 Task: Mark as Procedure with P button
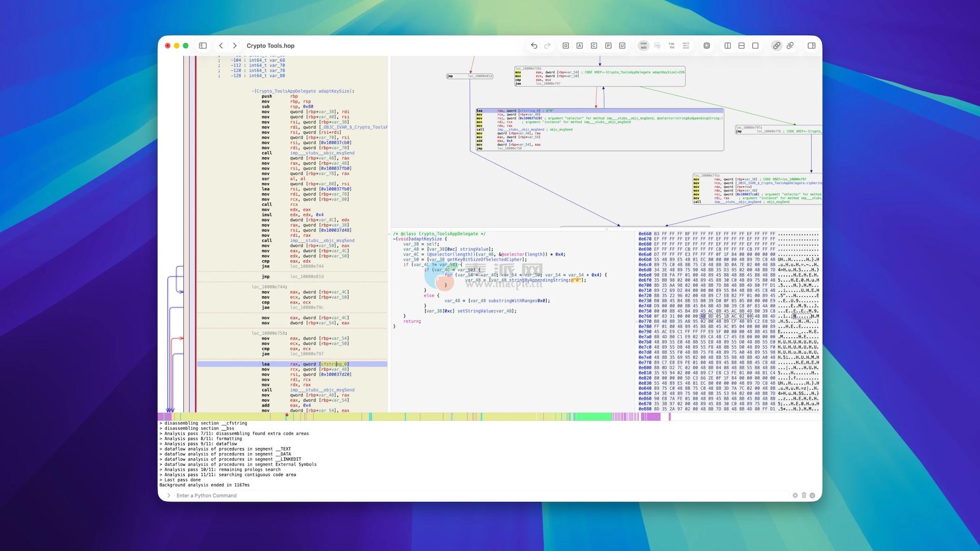[x=608, y=46]
